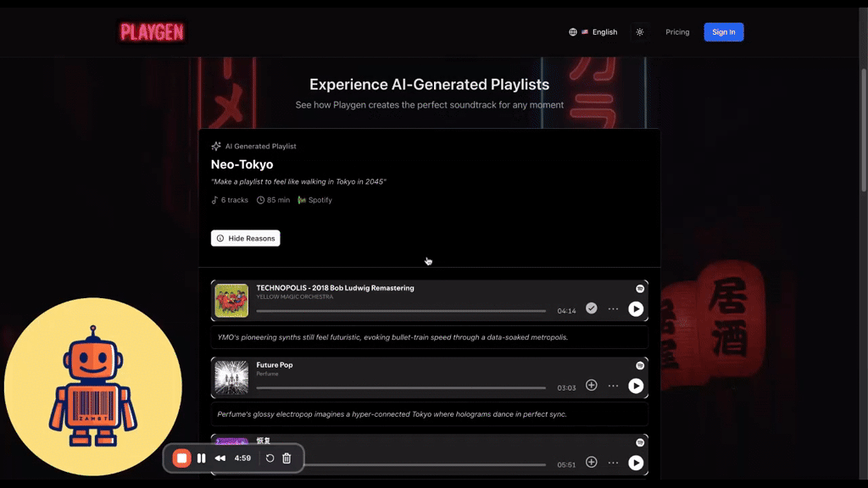Click Spotify icon on third track row
Image resolution: width=868 pixels, height=488 pixels.
coord(640,442)
